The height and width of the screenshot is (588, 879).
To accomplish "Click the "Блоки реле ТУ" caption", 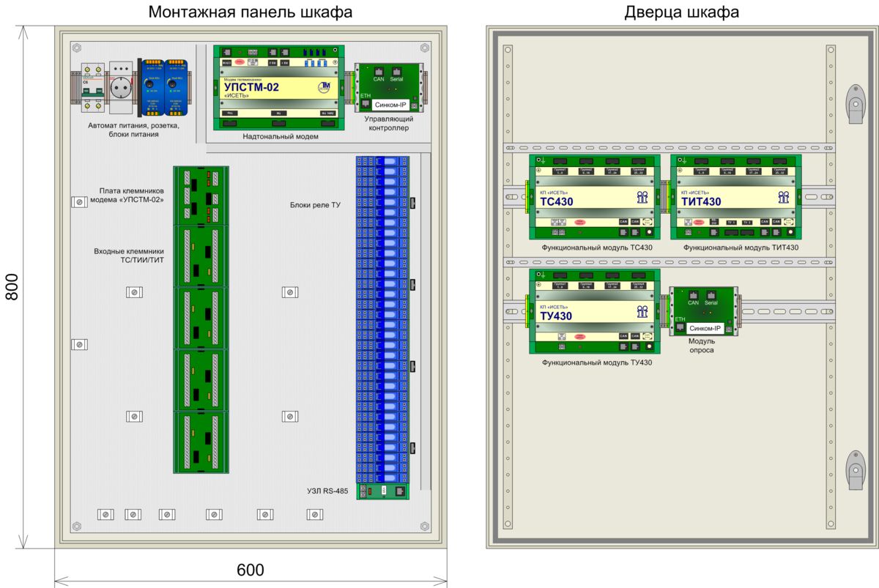I will (x=314, y=205).
